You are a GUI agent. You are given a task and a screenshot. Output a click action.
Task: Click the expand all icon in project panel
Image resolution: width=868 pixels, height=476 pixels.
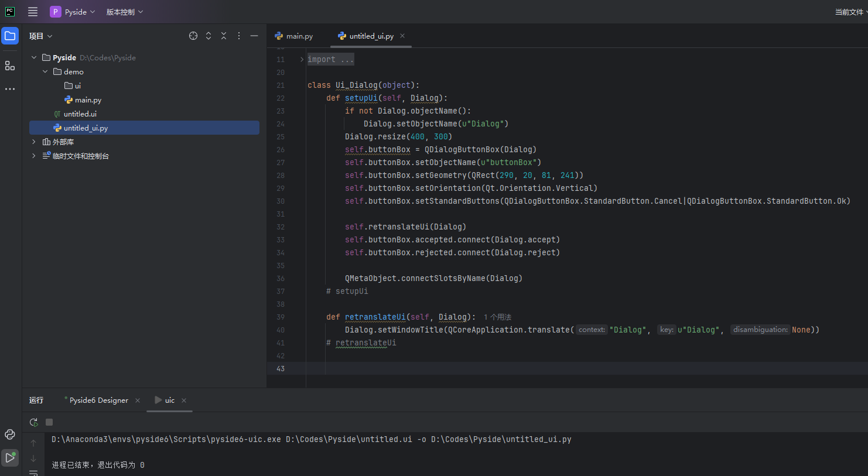point(209,36)
